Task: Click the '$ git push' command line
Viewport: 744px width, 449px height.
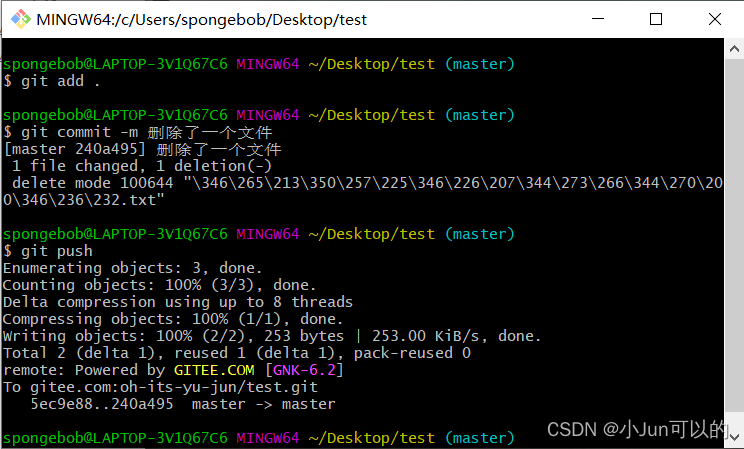Action: coord(47,251)
